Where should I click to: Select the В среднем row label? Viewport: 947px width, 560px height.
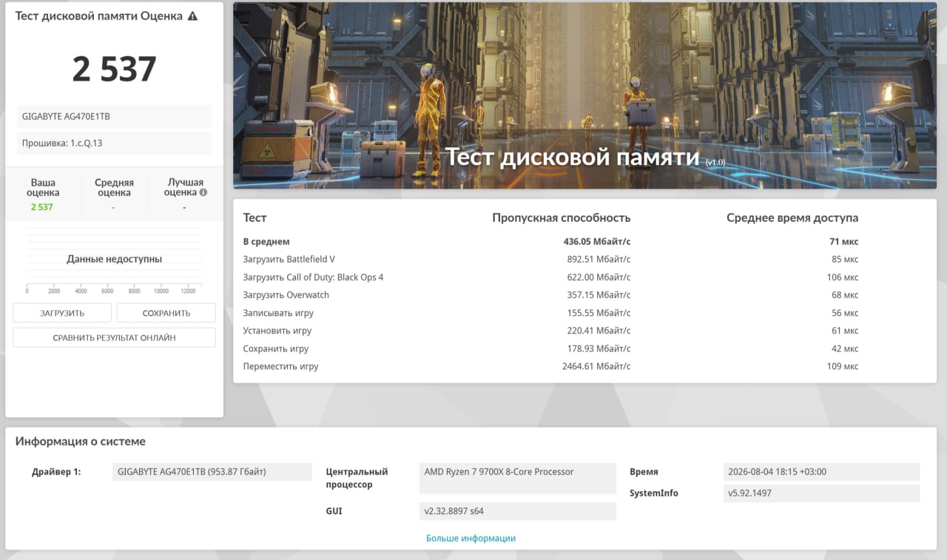click(x=266, y=242)
